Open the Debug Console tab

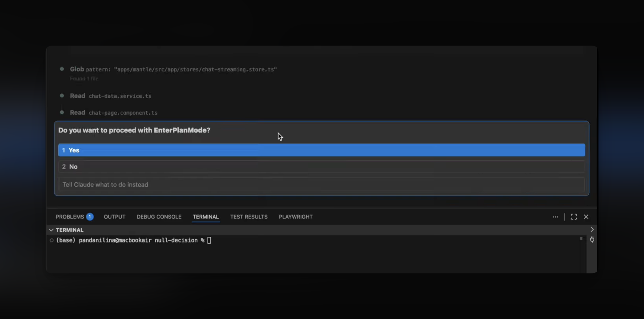click(159, 217)
